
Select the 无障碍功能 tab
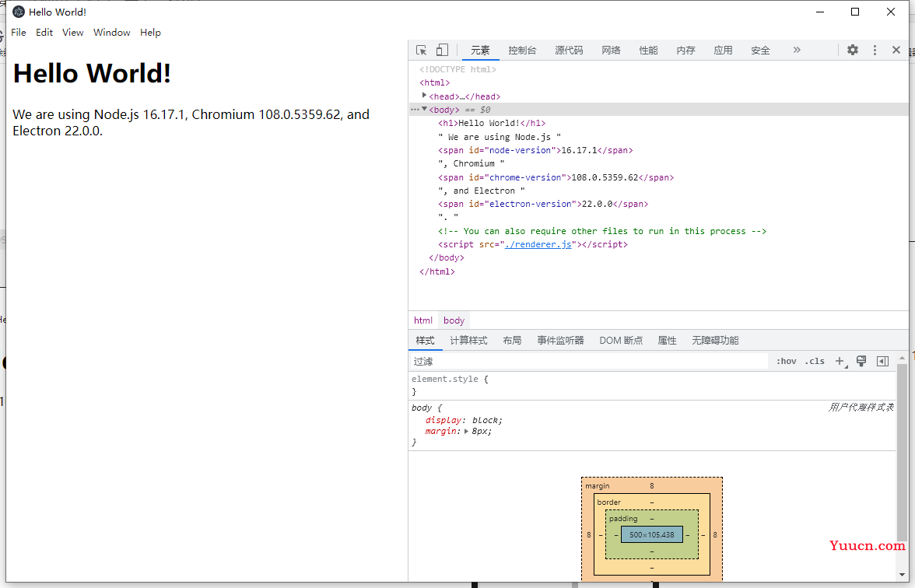coord(715,341)
